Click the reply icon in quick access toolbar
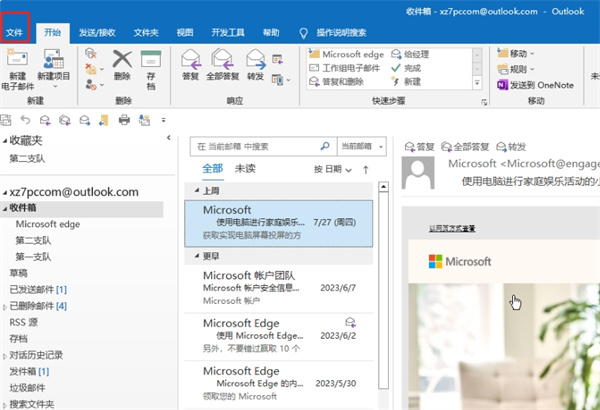The image size is (600, 410). 45,120
